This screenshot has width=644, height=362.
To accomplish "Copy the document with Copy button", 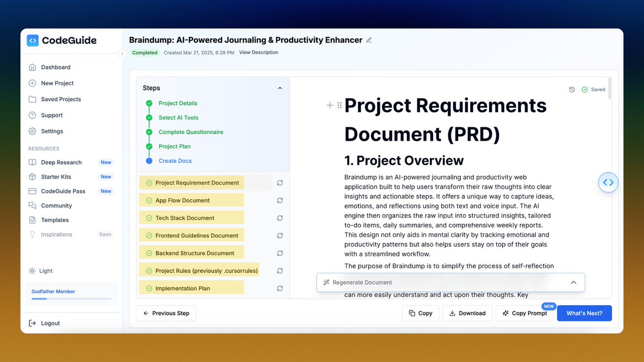I will click(420, 313).
